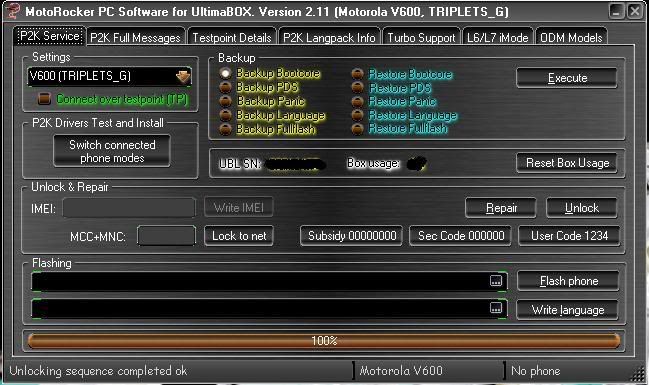649x385 pixels.
Task: Open the P2K Langpack Info tab
Action: [x=329, y=38]
